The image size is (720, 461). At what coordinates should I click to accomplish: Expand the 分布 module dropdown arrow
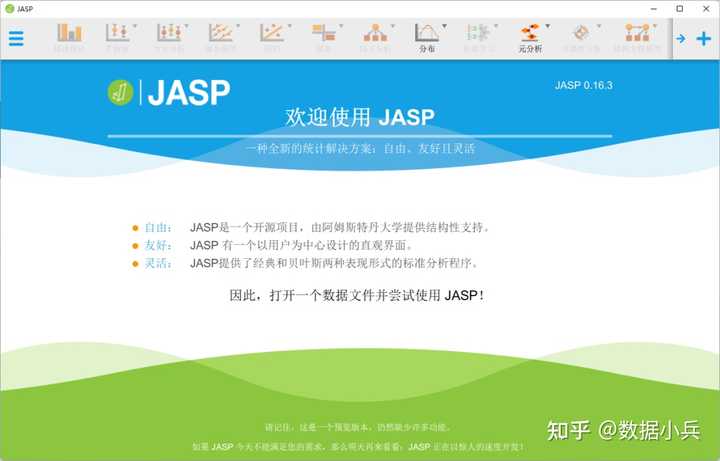click(444, 26)
